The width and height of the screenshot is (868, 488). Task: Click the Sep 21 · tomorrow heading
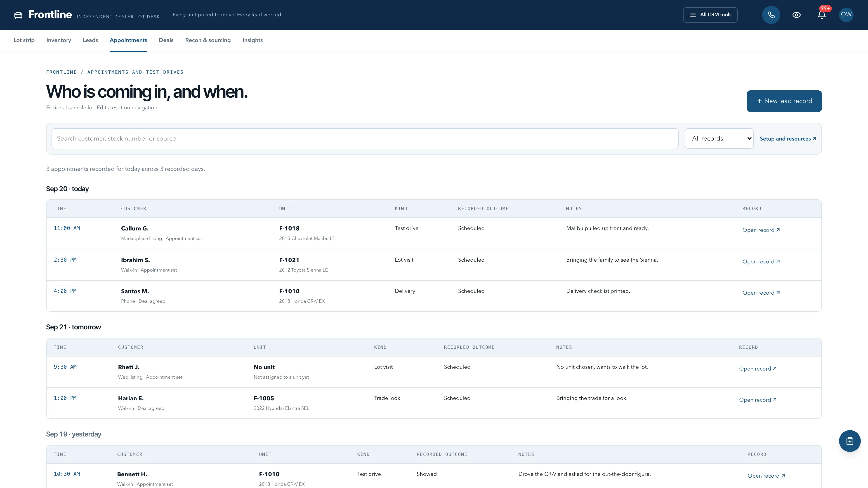click(73, 327)
